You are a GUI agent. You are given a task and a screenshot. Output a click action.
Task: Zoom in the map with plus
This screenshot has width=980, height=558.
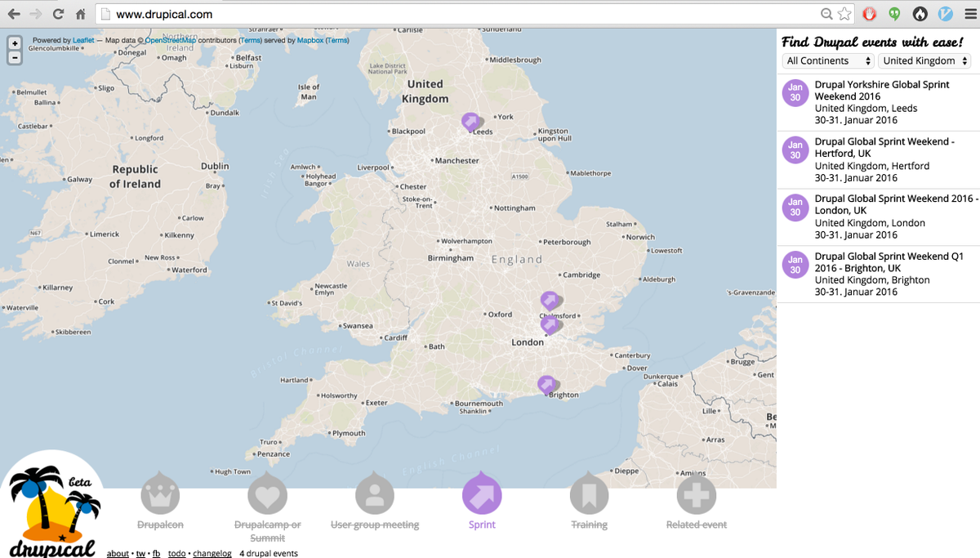coord(15,43)
